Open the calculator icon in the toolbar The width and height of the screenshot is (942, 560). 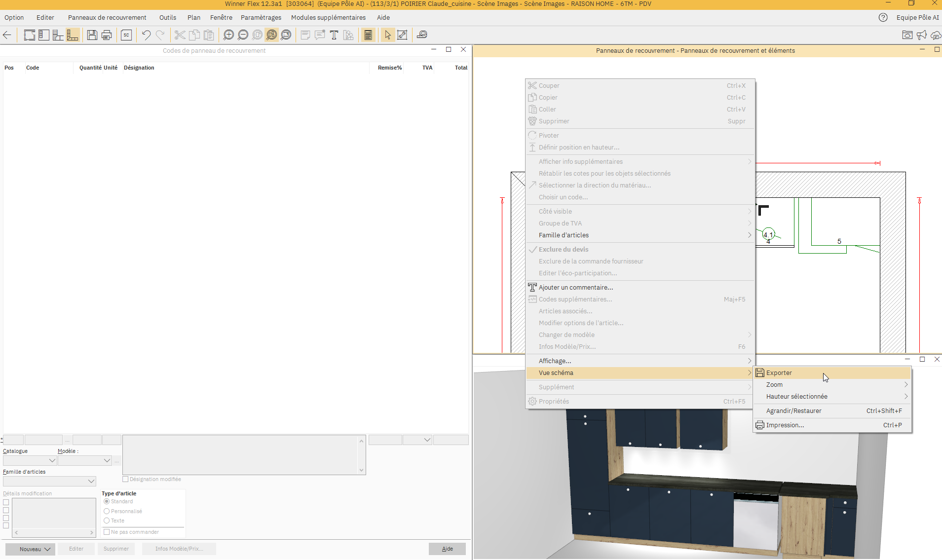point(368,35)
